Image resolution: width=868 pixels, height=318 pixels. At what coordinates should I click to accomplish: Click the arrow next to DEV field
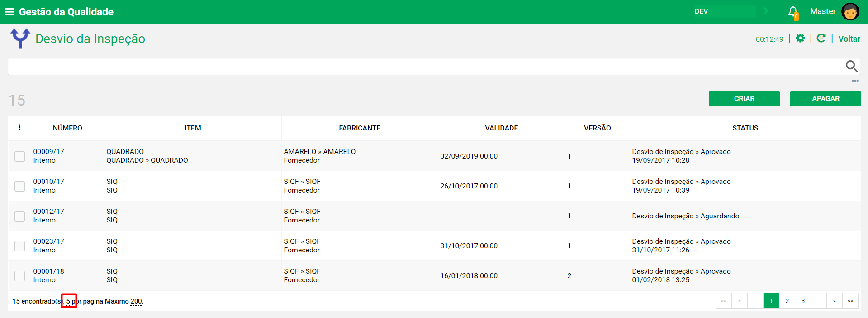766,11
